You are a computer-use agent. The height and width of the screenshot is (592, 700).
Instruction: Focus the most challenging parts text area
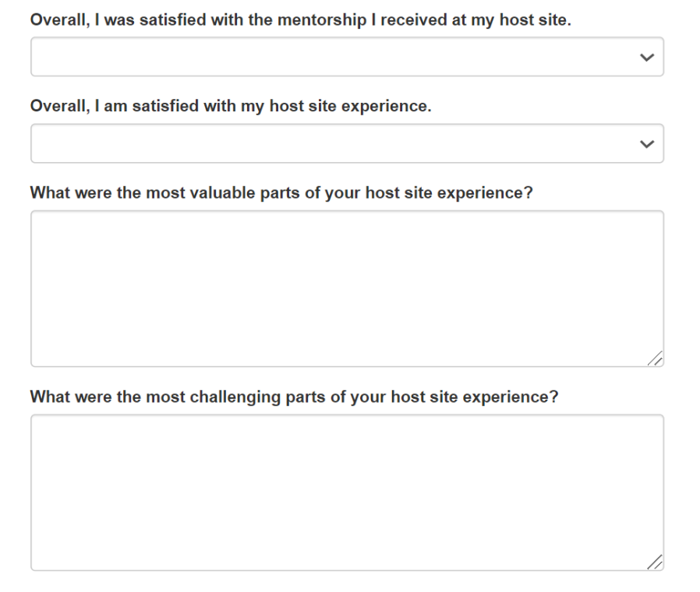pyautogui.click(x=347, y=492)
